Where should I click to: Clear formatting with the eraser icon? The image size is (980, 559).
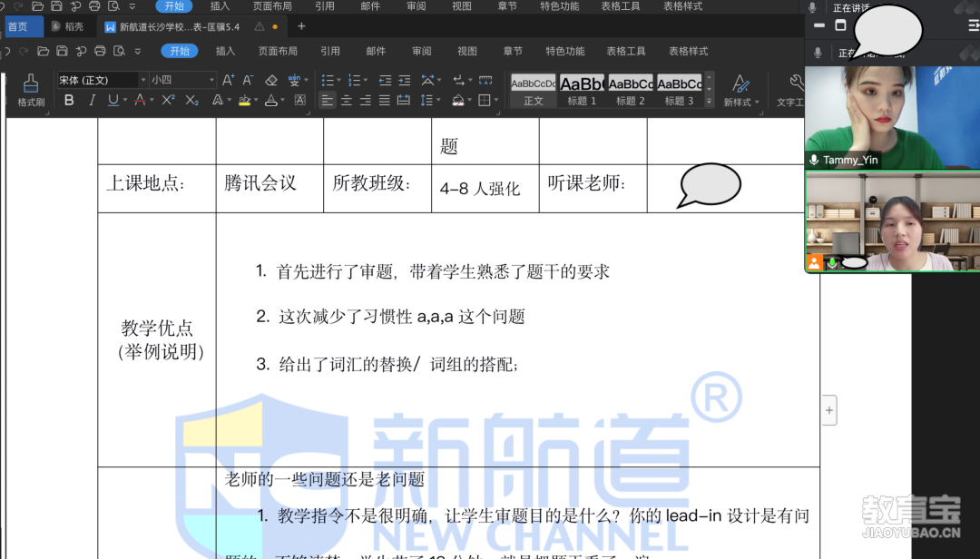coord(271,80)
